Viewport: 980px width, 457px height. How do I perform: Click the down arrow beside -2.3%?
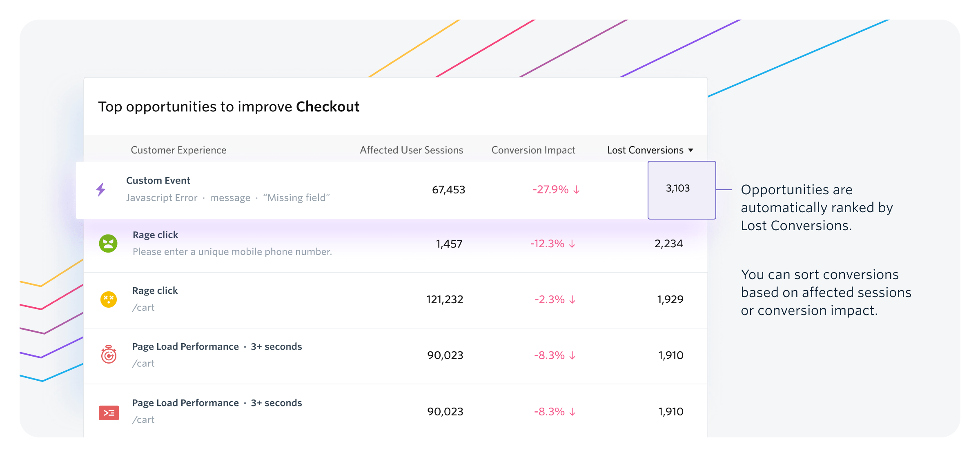tap(572, 300)
